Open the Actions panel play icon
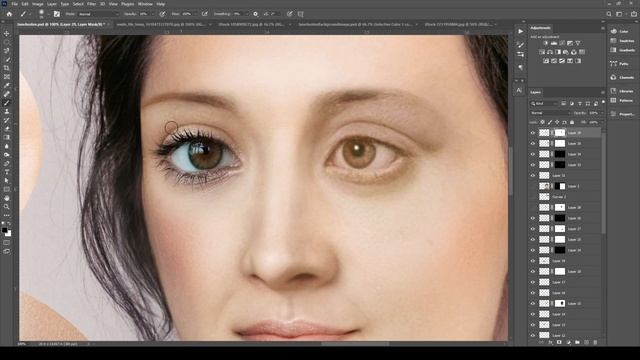This screenshot has width=640, height=360. 520,31
